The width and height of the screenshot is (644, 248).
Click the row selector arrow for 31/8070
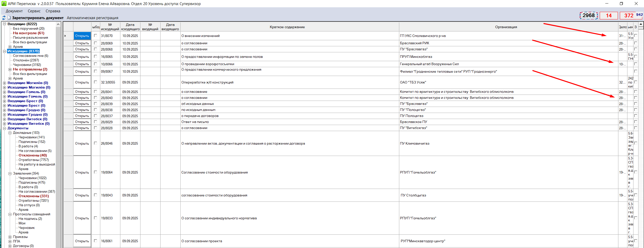click(x=65, y=36)
